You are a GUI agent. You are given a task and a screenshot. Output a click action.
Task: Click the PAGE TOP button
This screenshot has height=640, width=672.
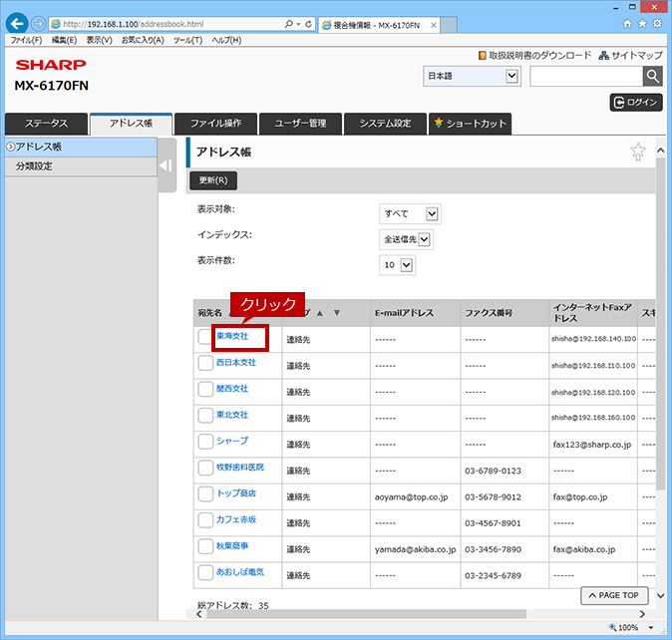pyautogui.click(x=614, y=595)
